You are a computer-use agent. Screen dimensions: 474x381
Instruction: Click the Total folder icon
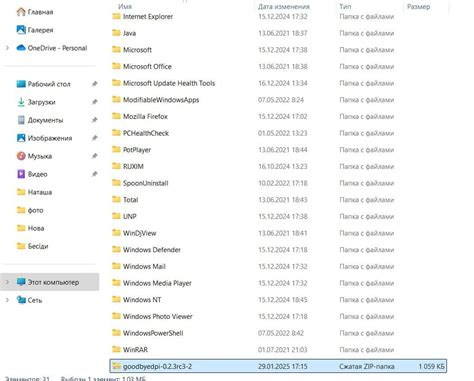tap(116, 200)
